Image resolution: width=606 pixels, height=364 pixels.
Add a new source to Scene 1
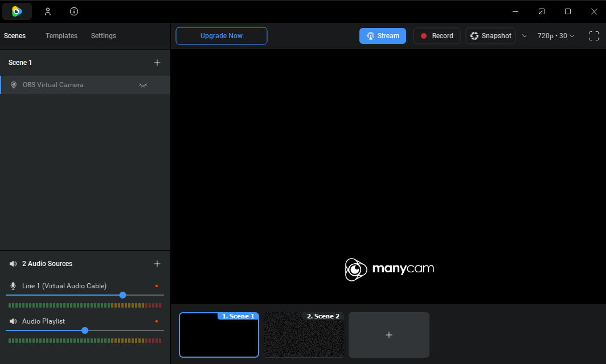point(157,63)
